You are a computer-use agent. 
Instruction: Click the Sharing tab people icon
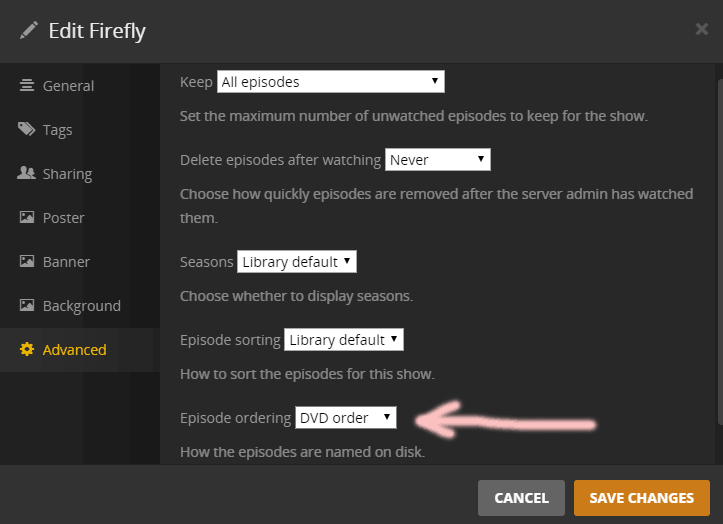pos(27,174)
